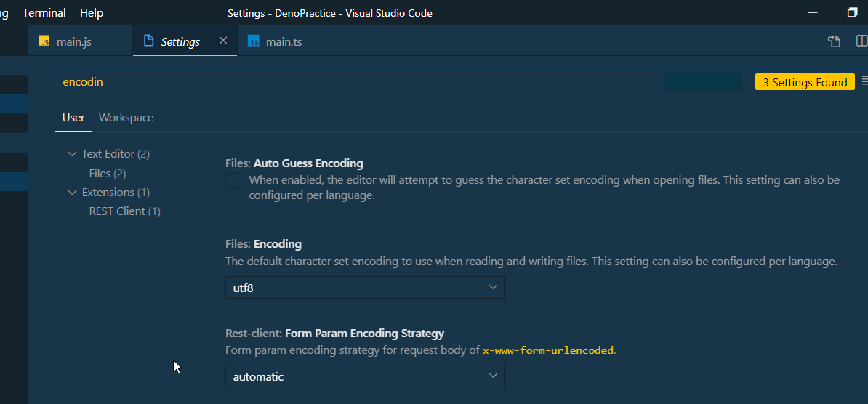The image size is (868, 404).
Task: Open the Terminal menu
Action: click(x=44, y=12)
